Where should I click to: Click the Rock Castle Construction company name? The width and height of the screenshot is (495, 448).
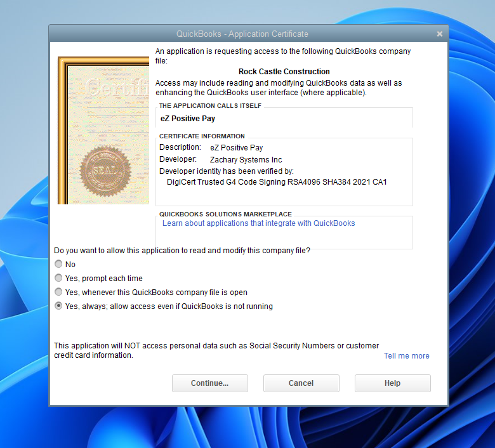coord(284,72)
